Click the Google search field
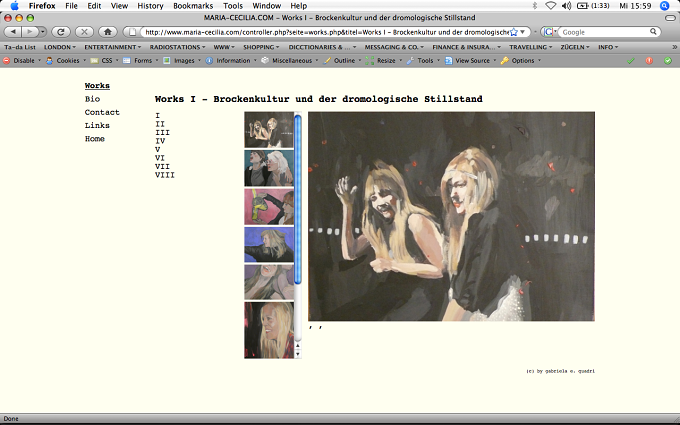The width and height of the screenshot is (680, 425). click(605, 32)
